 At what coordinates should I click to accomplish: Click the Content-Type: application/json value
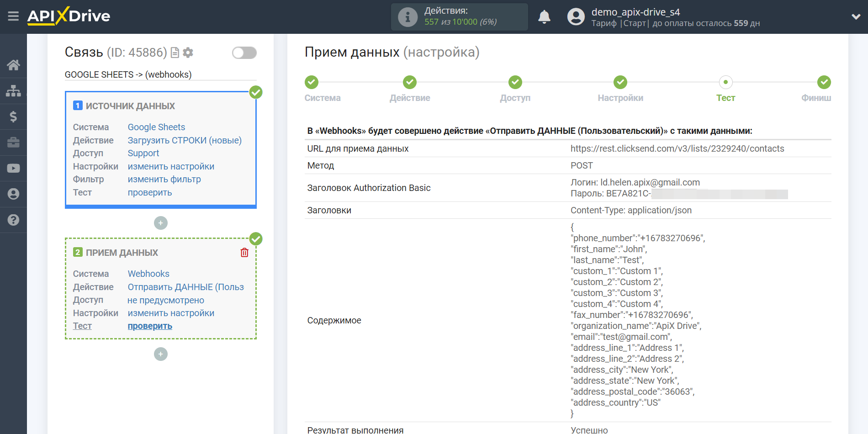pyautogui.click(x=631, y=210)
